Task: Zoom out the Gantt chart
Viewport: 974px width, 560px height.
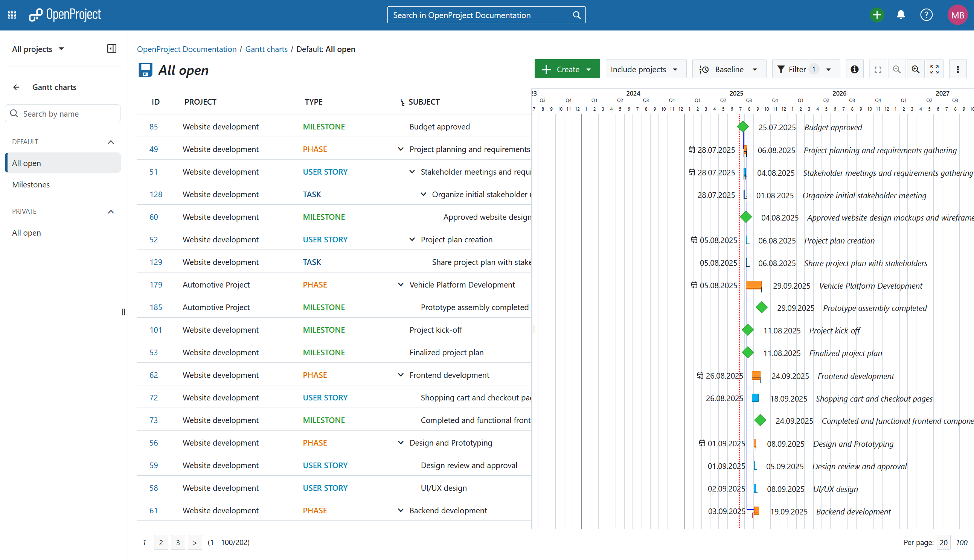Action: tap(896, 69)
